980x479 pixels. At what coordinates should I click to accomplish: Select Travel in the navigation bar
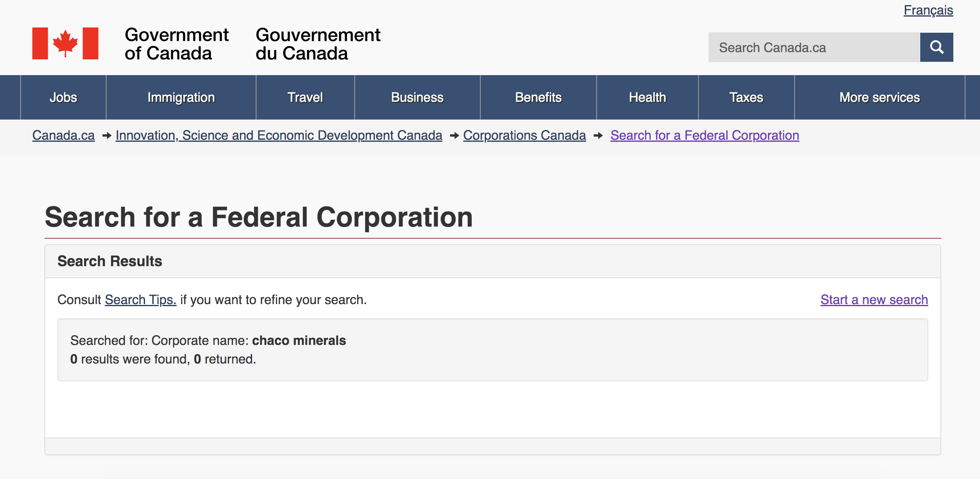point(305,97)
